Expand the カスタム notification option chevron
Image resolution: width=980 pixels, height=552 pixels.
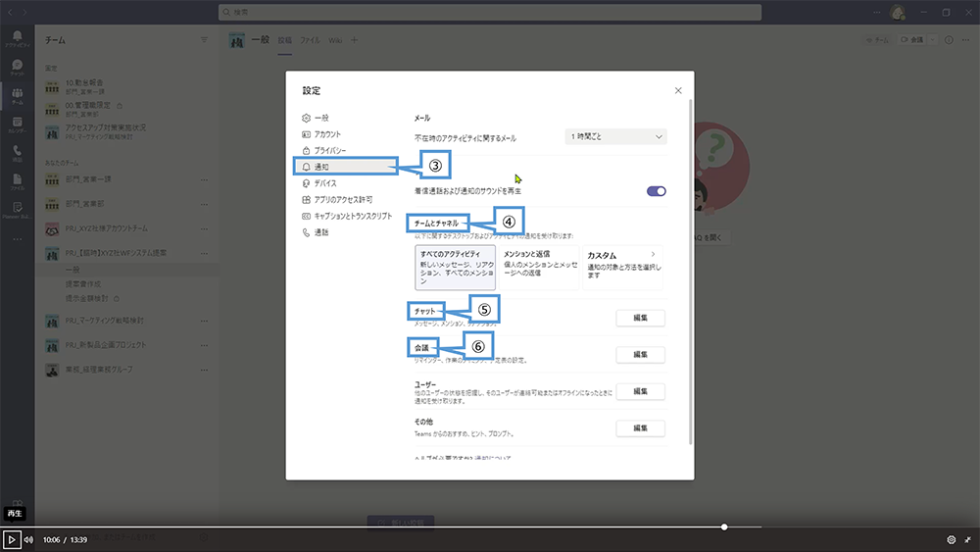653,255
